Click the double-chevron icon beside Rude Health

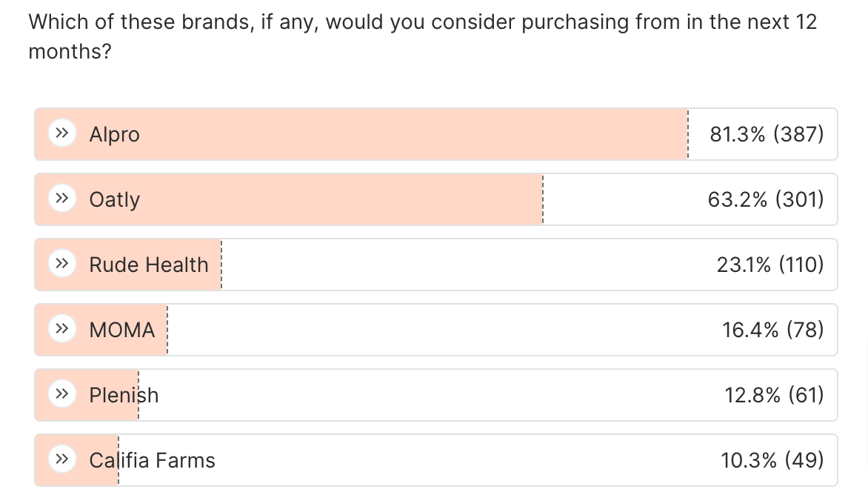(x=62, y=263)
